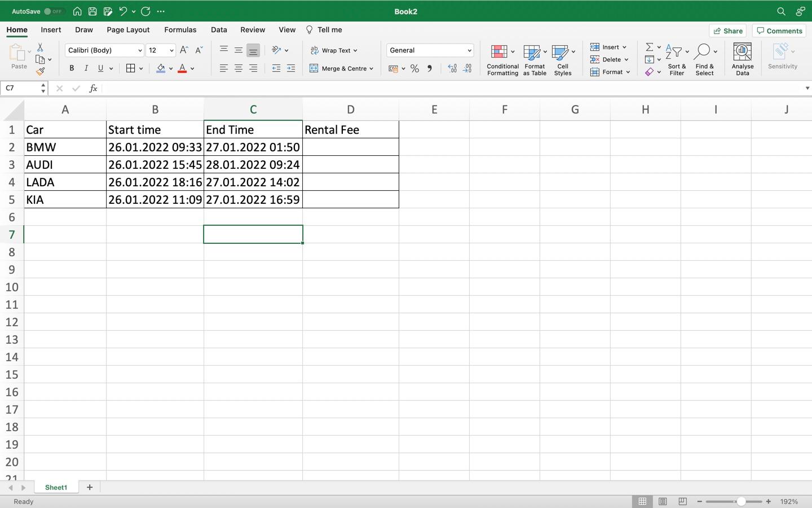
Task: Undo the last action
Action: pyautogui.click(x=123, y=11)
